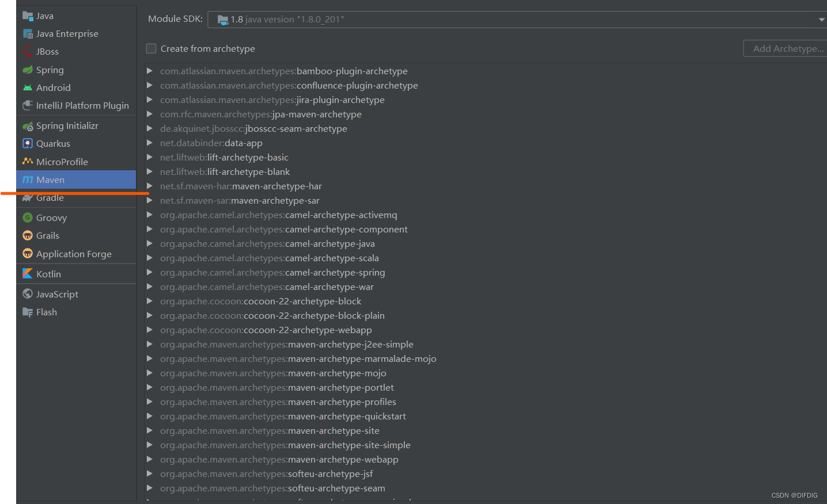Select camel-archetype-war row
The image size is (827, 504).
485,287
